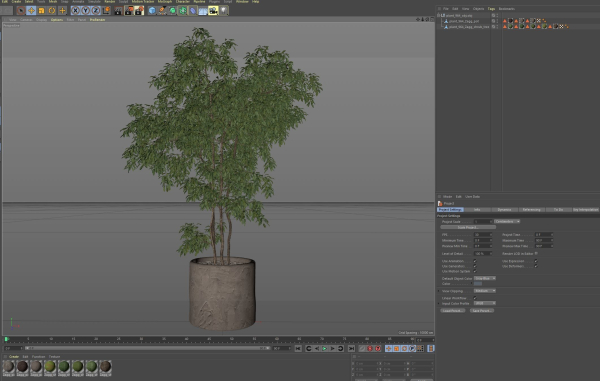
Task: Toggle rotation keyframe recording icon
Action: [x=404, y=348]
